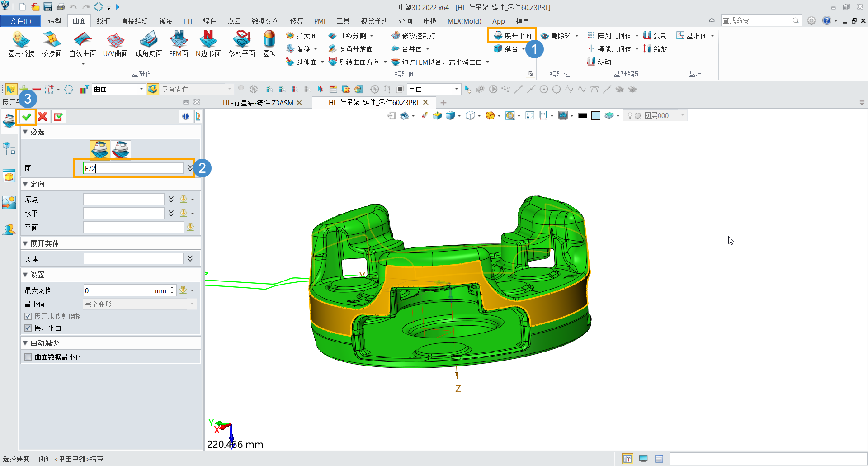The width and height of the screenshot is (868, 466).
Task: Click the 曲线分割 command
Action: (x=348, y=36)
